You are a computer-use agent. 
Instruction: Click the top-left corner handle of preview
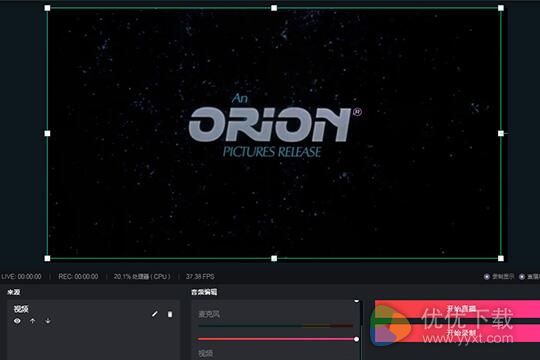(x=48, y=8)
